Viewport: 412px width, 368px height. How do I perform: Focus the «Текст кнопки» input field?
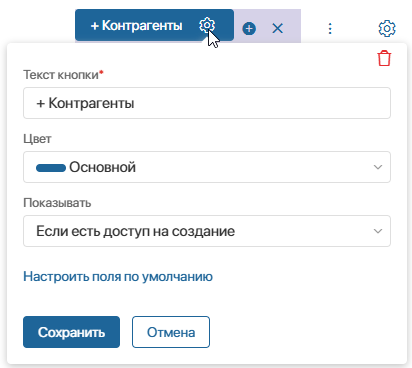(x=207, y=103)
